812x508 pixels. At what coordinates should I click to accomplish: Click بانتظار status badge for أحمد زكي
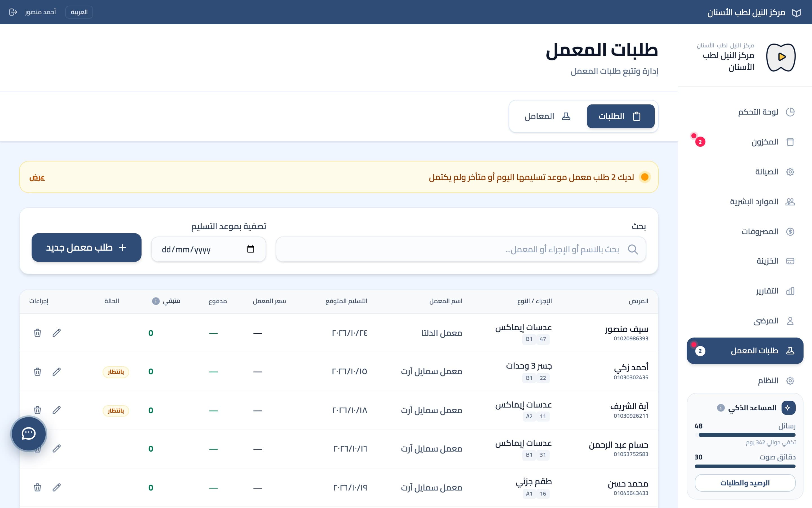[116, 372]
